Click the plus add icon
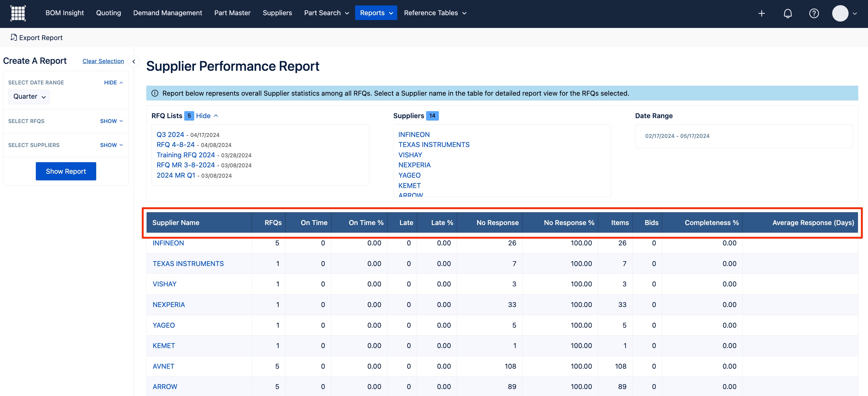This screenshot has width=868, height=396. (x=761, y=13)
